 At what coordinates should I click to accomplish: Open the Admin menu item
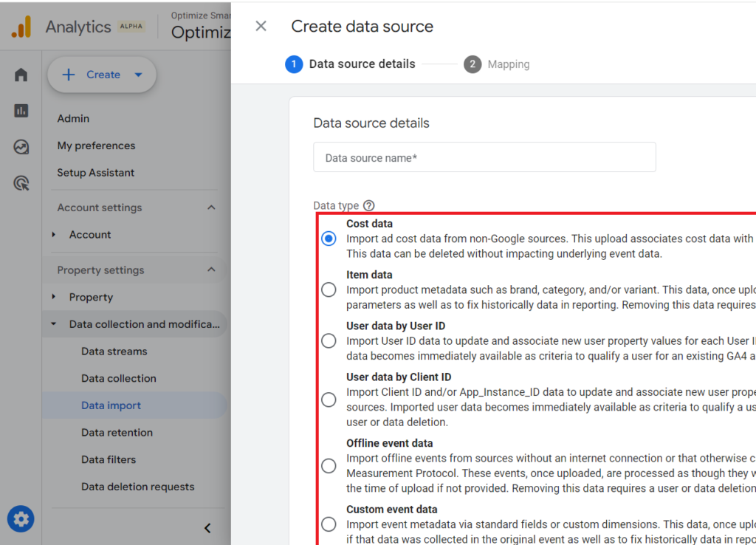73,119
